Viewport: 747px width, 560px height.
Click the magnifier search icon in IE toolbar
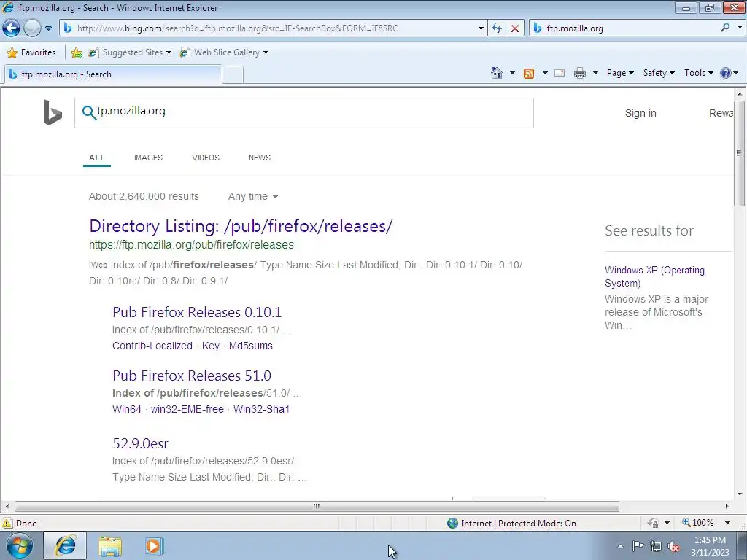[726, 28]
